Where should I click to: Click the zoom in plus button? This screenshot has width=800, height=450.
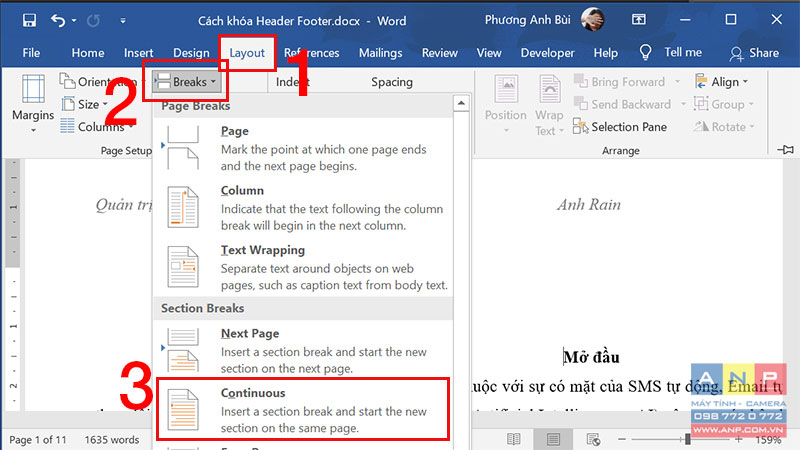tap(739, 439)
